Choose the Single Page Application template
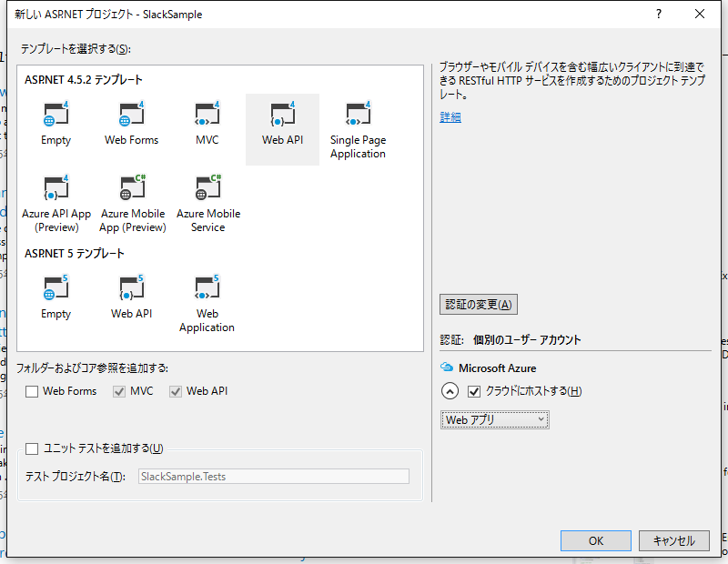 (x=358, y=130)
